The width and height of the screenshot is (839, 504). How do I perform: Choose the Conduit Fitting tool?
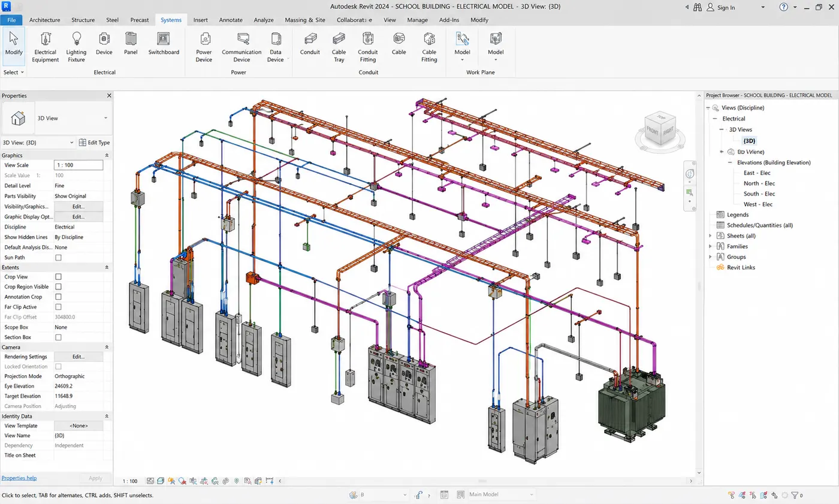[368, 47]
